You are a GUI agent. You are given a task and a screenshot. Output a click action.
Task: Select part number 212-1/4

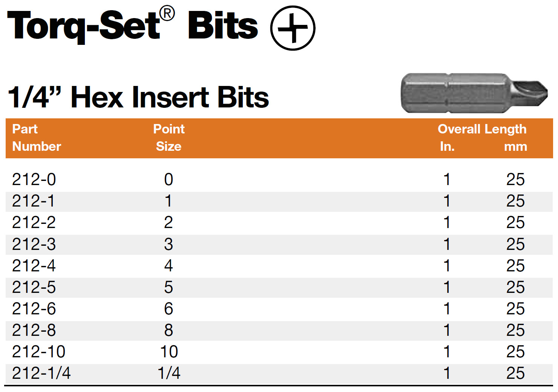click(41, 373)
